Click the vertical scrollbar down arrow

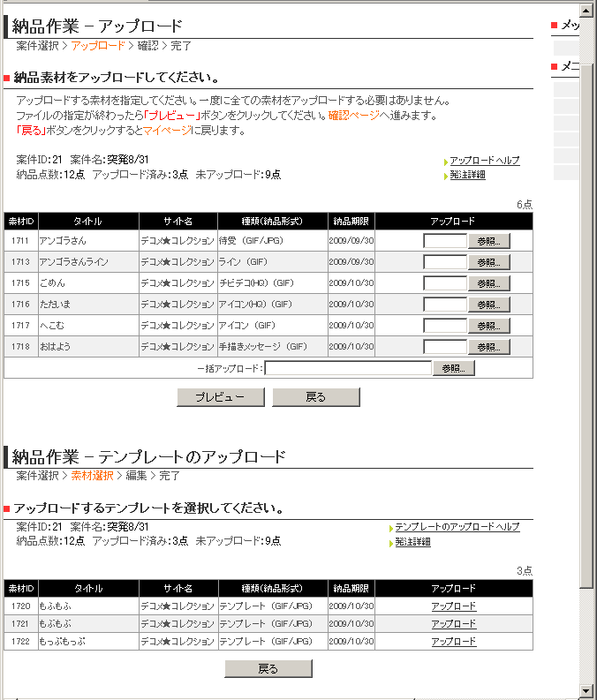tap(587, 690)
